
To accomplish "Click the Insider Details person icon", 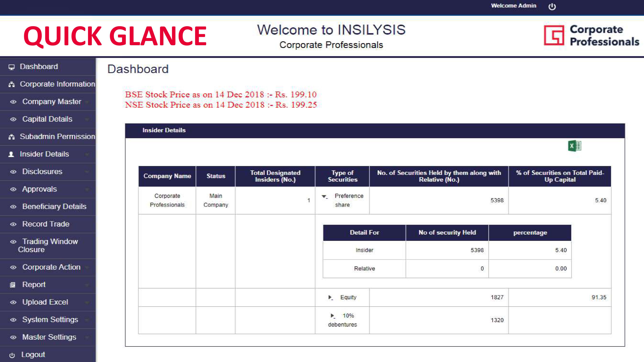I will (x=11, y=154).
